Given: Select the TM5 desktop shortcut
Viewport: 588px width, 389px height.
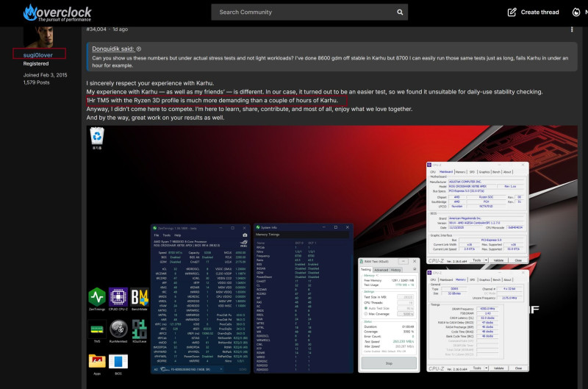Looking at the screenshot, I should [x=97, y=331].
